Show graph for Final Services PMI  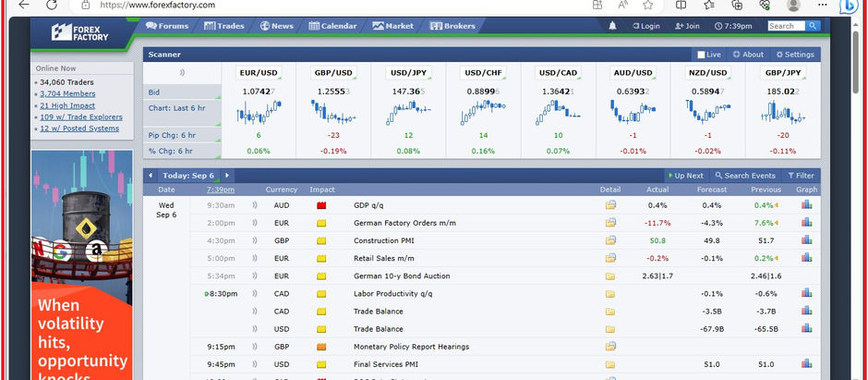click(806, 363)
